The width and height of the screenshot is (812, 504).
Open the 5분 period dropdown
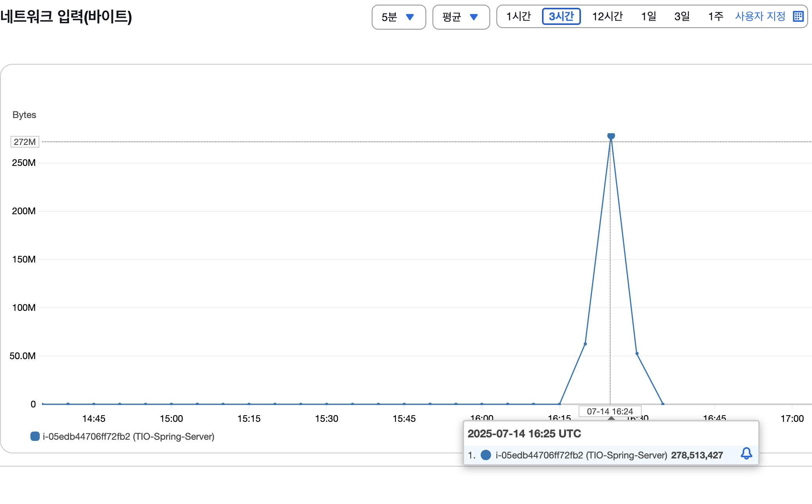398,17
